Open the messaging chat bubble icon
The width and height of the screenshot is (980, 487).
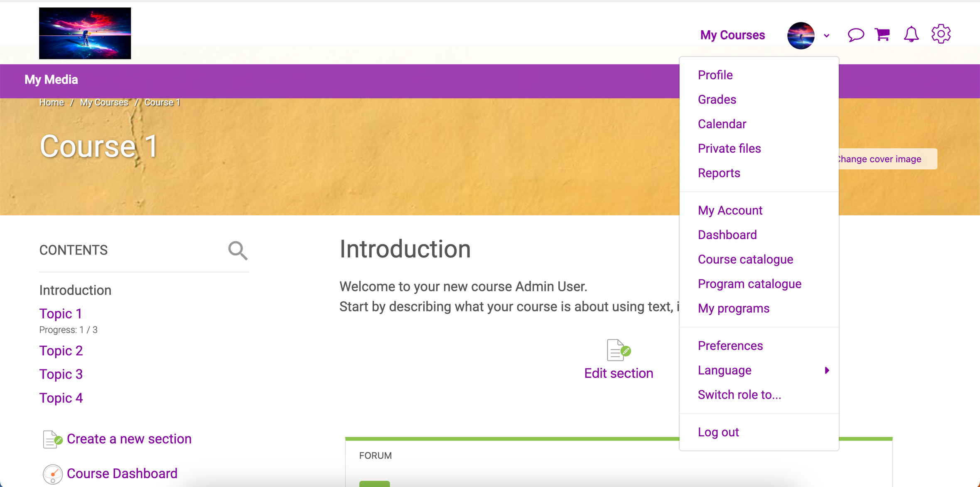855,35
